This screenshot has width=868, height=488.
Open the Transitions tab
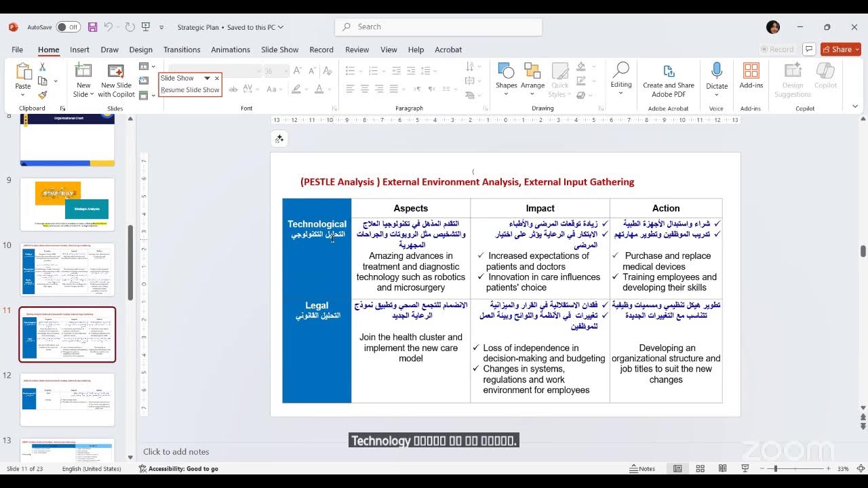[x=182, y=49]
